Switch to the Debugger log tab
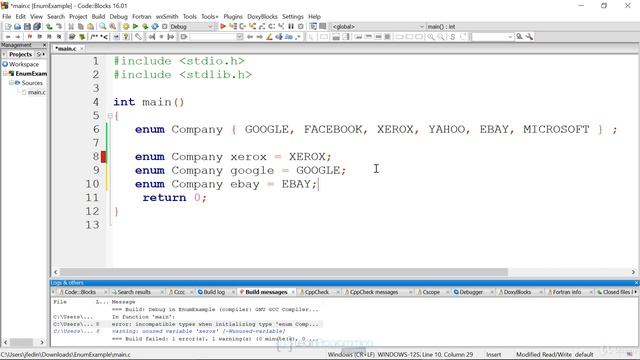Image resolution: width=640 pixels, height=360 pixels. (471, 292)
